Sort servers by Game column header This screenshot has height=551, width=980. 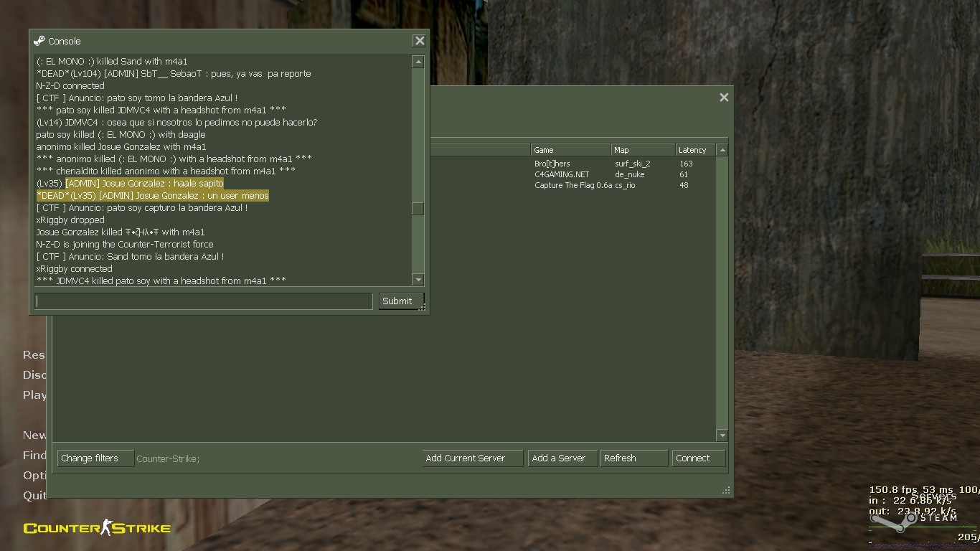pyautogui.click(x=570, y=150)
